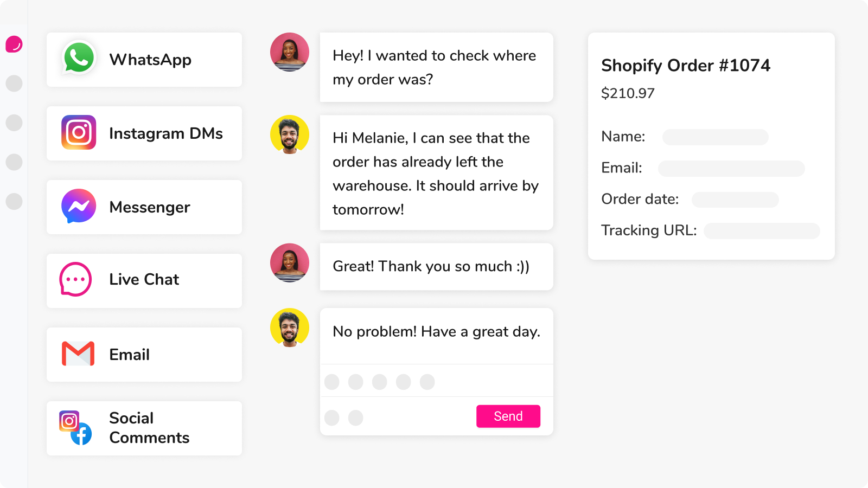The height and width of the screenshot is (488, 868).
Task: Click the Messenger channel icon
Action: click(78, 207)
